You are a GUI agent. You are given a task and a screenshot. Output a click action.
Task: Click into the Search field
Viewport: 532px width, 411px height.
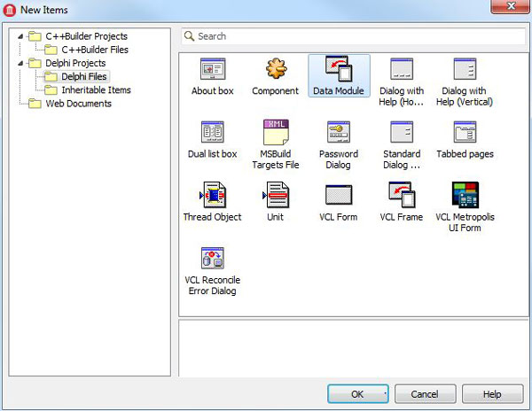click(355, 36)
